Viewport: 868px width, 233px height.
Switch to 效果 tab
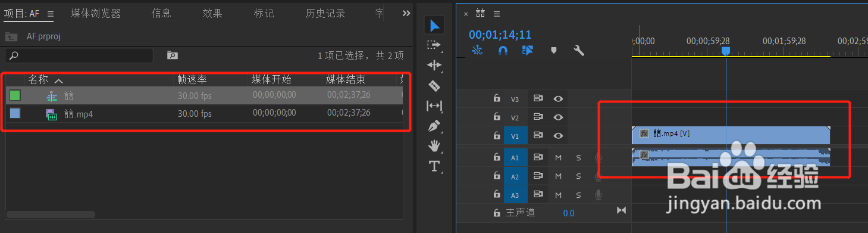pyautogui.click(x=212, y=13)
